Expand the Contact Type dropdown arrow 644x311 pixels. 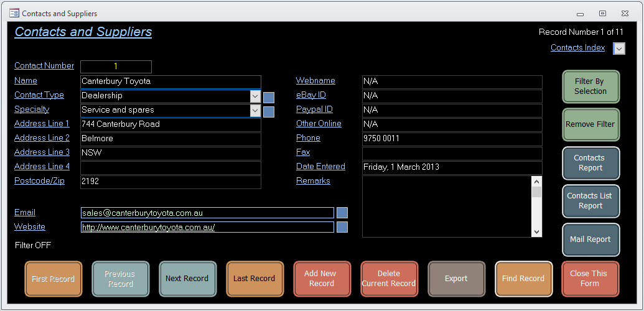[256, 96]
